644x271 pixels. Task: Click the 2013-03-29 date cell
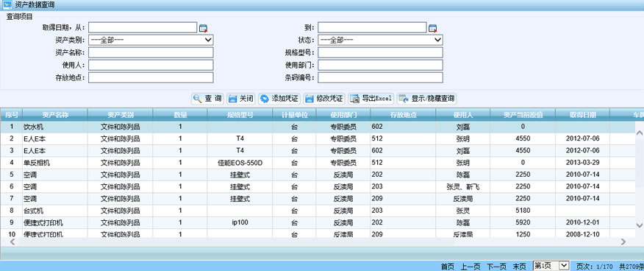583,163
